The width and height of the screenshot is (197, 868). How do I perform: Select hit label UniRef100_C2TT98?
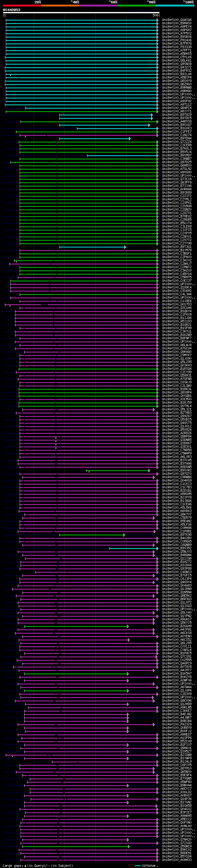pos(176,243)
